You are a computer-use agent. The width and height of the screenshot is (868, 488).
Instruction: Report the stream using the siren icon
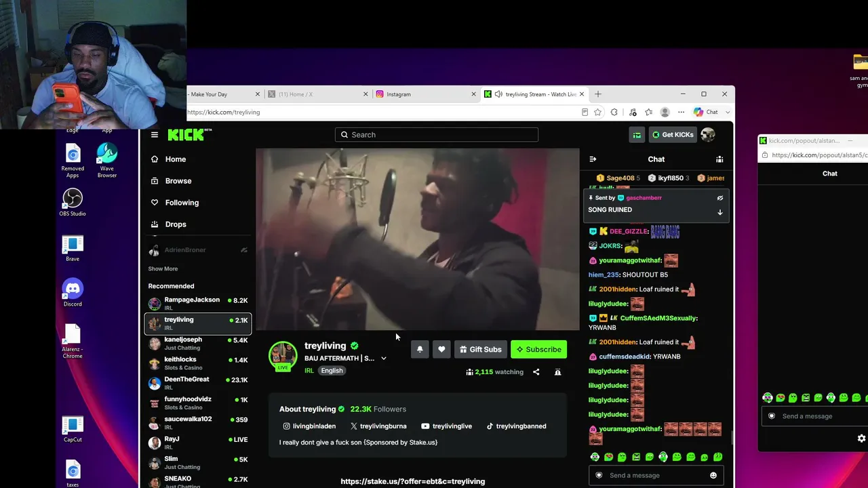557,372
